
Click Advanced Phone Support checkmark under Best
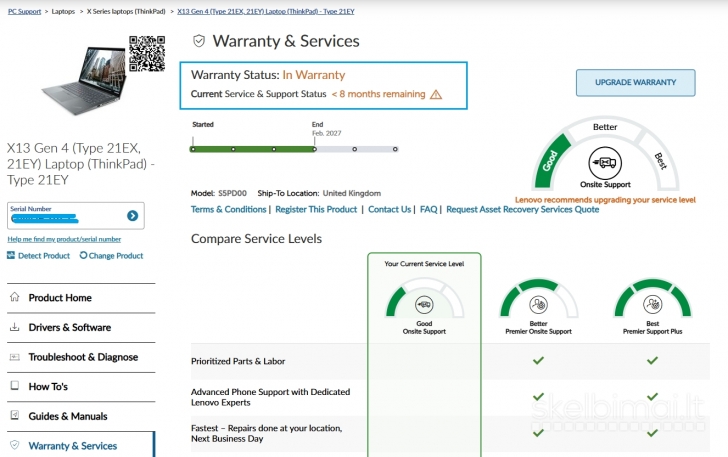652,397
